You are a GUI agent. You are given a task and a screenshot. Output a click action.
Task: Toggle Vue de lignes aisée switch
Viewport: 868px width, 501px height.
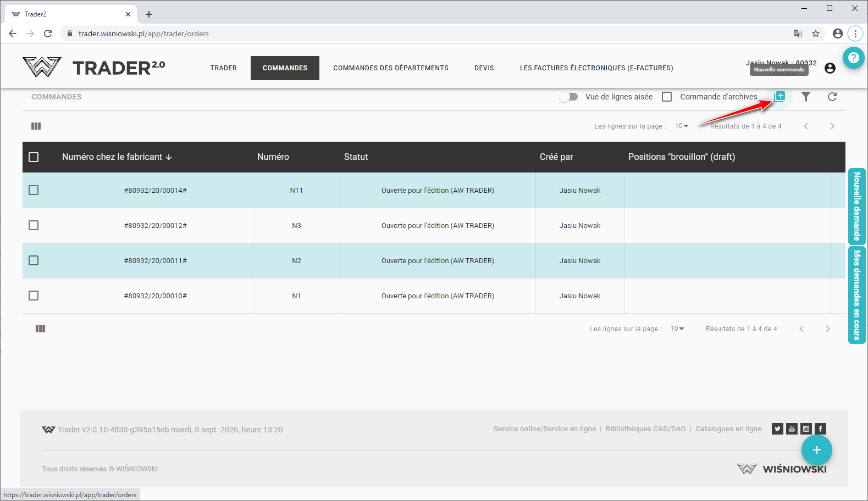[x=568, y=97]
